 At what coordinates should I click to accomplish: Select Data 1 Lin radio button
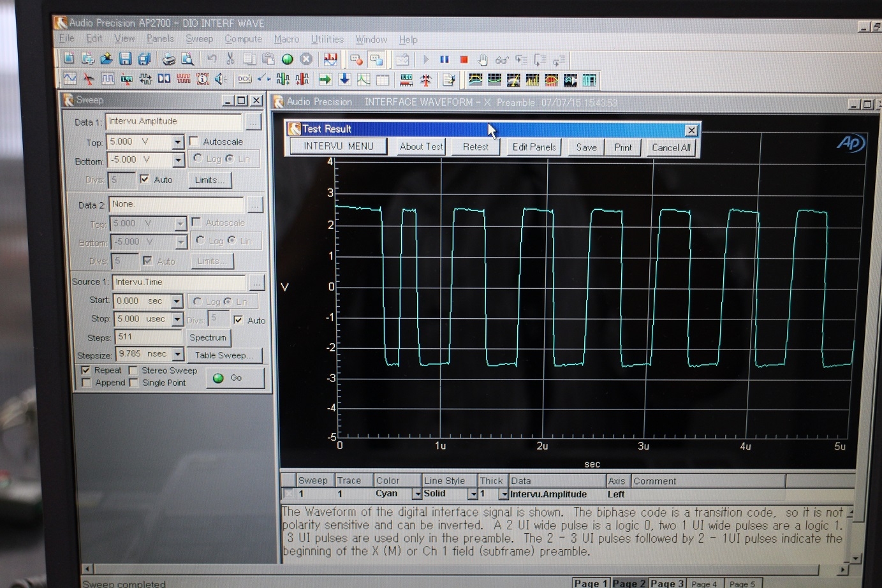pyautogui.click(x=230, y=158)
